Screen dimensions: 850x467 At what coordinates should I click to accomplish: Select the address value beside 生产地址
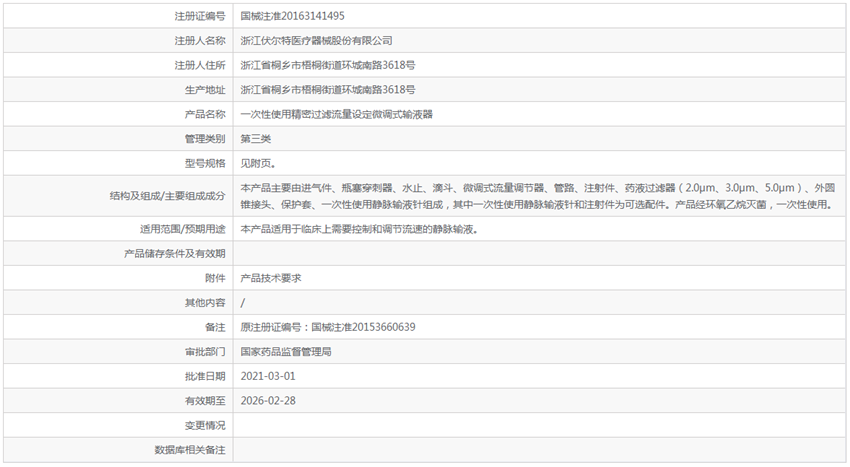[328, 90]
